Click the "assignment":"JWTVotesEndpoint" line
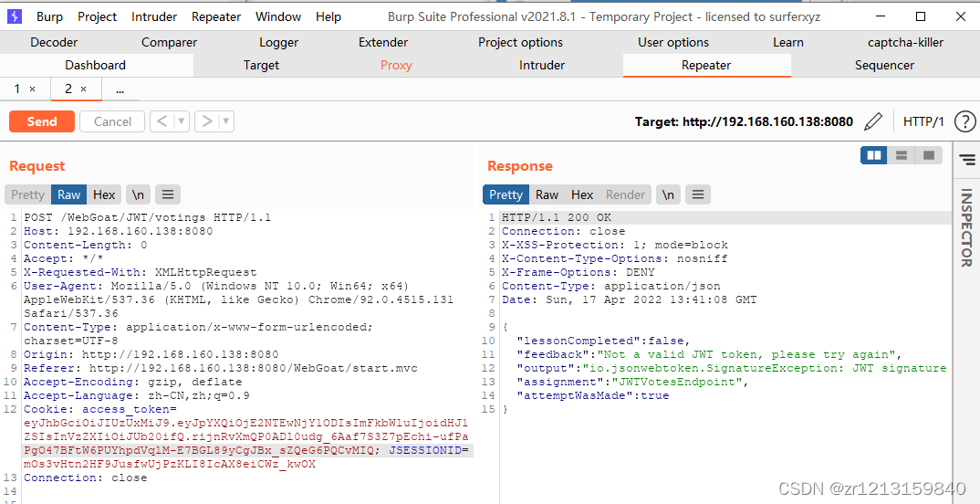Screen dimensions: 980x504 (632, 382)
